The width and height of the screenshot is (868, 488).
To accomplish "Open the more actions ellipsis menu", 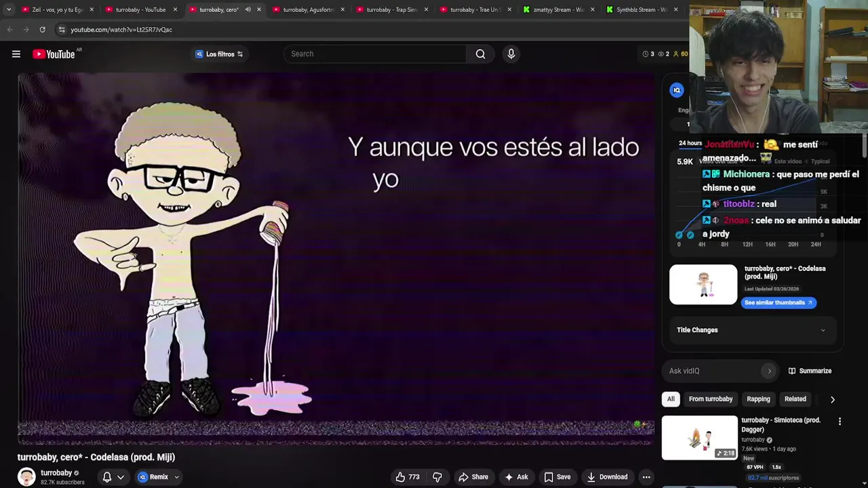I will 646,477.
